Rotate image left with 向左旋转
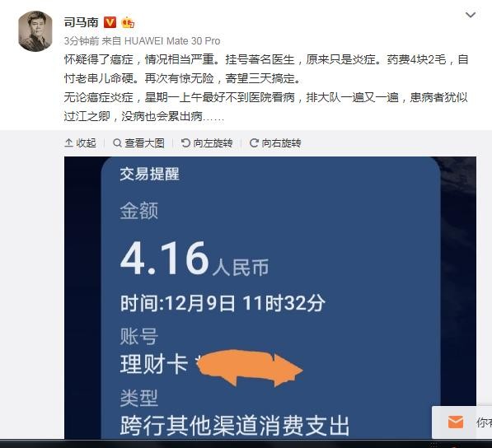Viewport: 492px width, 448px height. [207, 143]
